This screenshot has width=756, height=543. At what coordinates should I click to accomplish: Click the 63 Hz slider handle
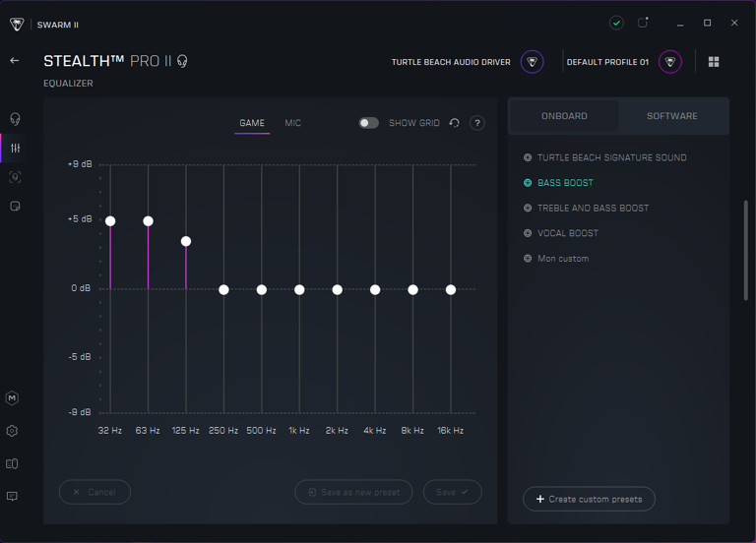[x=148, y=221]
